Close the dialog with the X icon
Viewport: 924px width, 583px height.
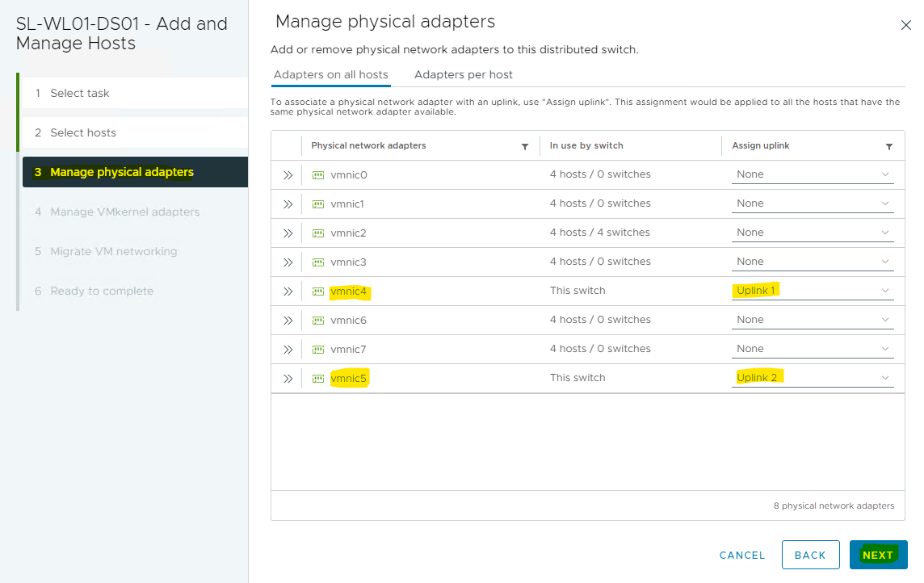[x=905, y=26]
